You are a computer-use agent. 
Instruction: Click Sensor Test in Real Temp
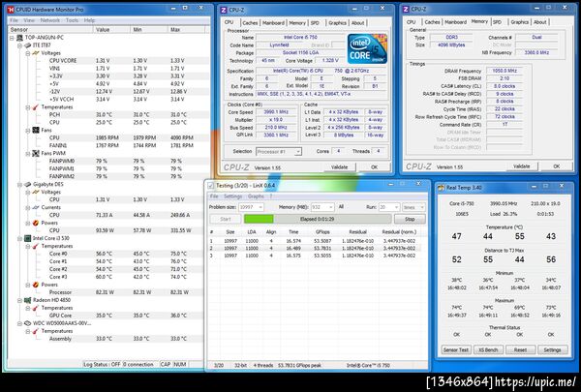(456, 349)
